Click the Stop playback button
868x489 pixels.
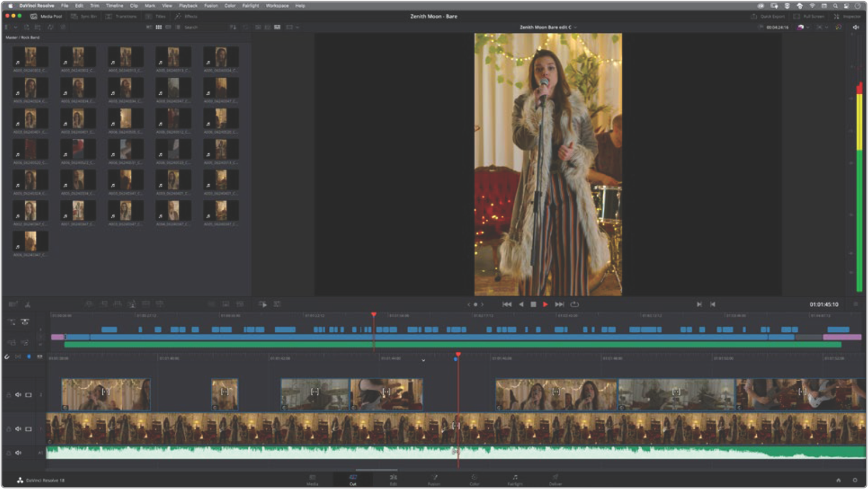[533, 304]
